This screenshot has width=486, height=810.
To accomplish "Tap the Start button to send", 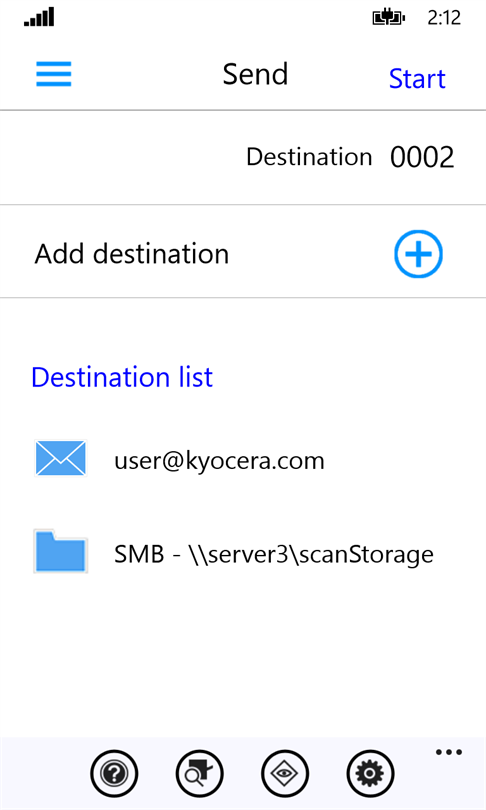I will click(x=417, y=79).
